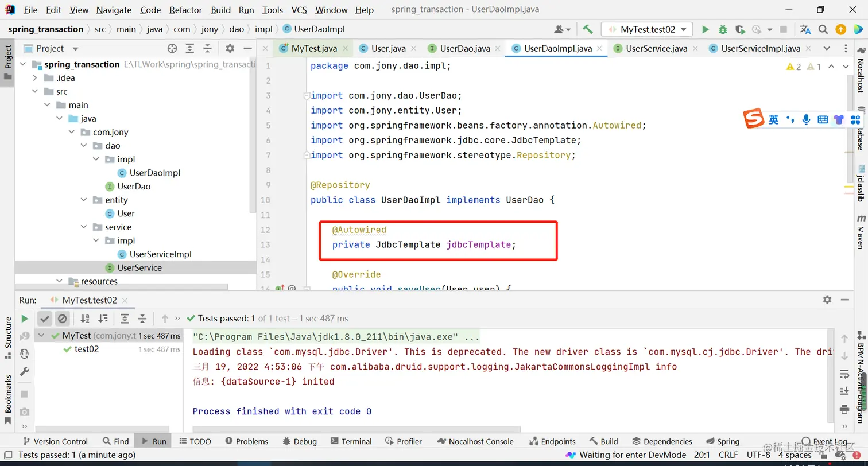Collapse the src folder
868x466 pixels.
pyautogui.click(x=36, y=91)
